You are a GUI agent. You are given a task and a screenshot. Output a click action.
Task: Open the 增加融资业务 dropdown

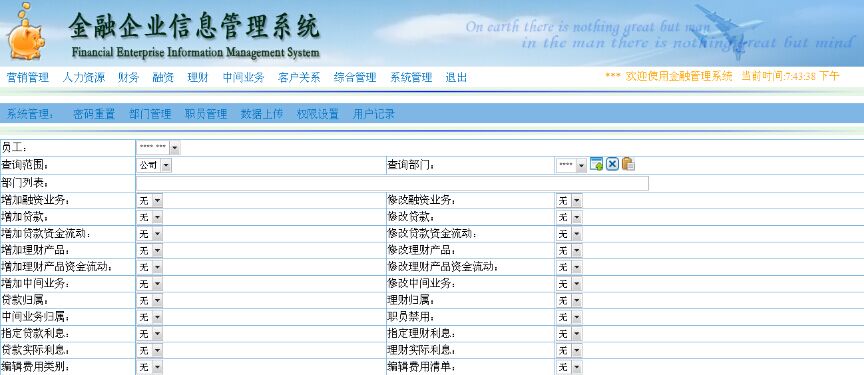point(150,201)
